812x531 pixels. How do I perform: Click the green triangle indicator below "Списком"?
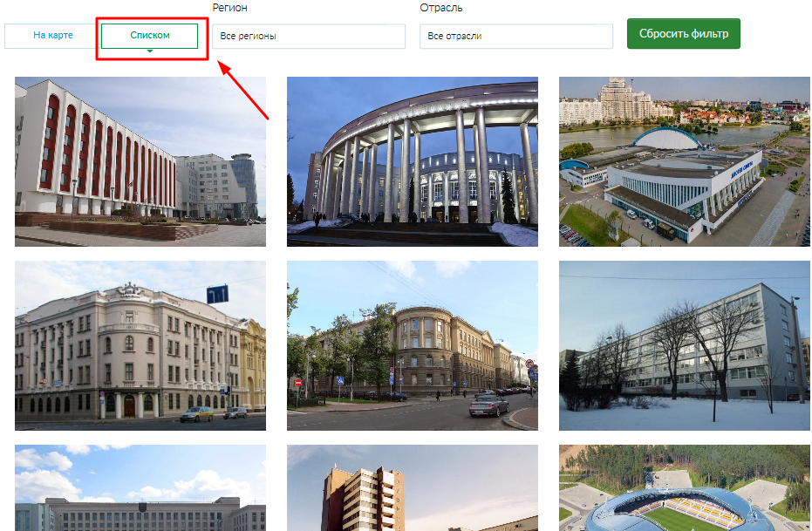coord(150,51)
